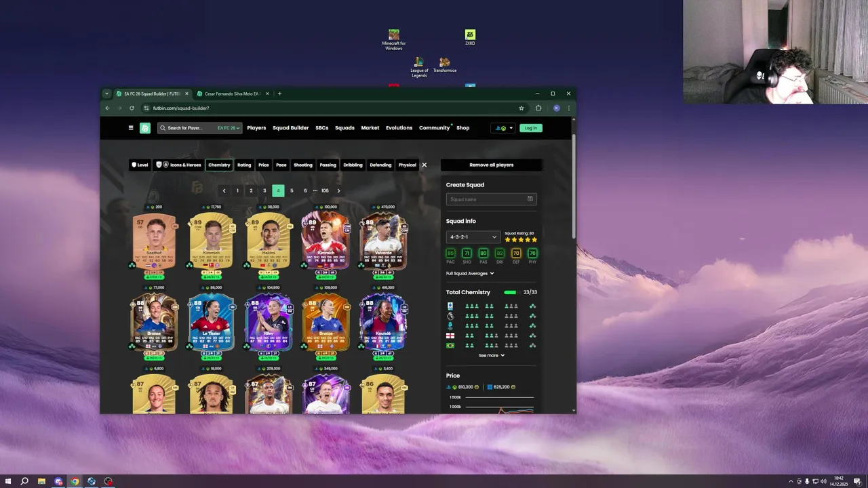
Task: Open the notification center icon
Action: pyautogui.click(x=857, y=481)
